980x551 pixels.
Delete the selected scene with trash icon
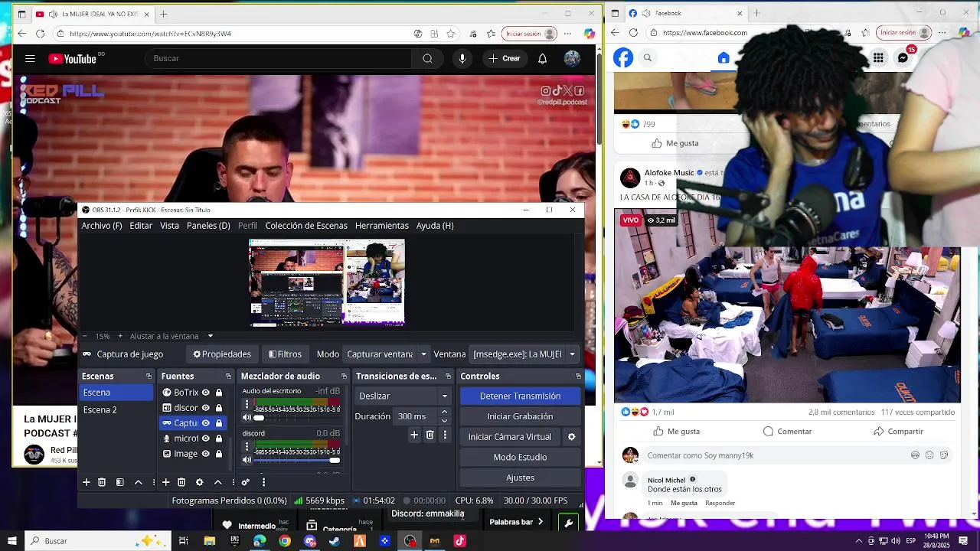pos(102,482)
